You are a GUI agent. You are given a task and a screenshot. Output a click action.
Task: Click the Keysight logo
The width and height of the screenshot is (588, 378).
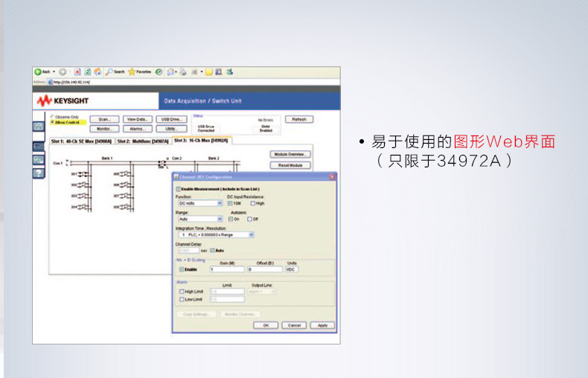pos(63,100)
